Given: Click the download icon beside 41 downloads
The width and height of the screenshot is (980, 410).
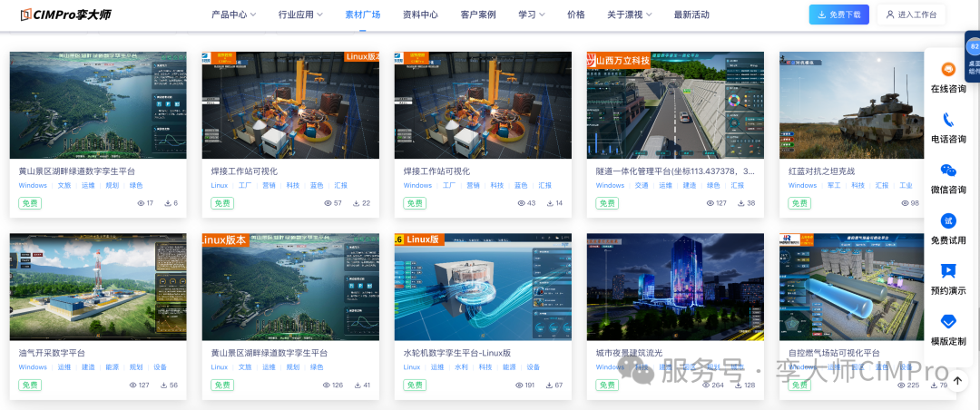Looking at the screenshot, I should tap(357, 385).
